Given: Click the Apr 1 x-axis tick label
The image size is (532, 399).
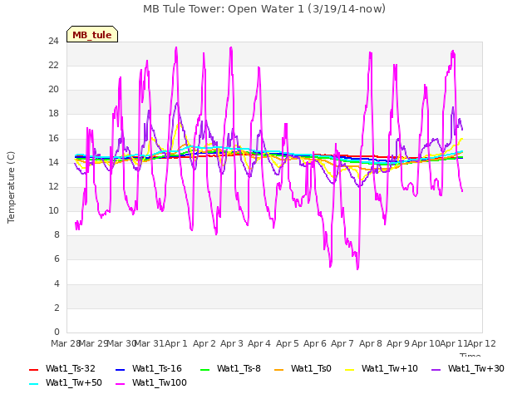Looking at the screenshot, I should tap(176, 343).
